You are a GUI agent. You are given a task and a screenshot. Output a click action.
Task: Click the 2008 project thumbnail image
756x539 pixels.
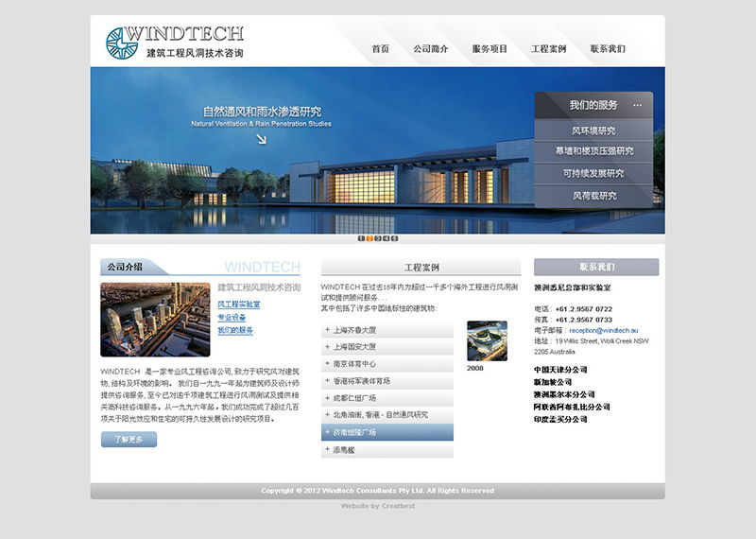(487, 340)
